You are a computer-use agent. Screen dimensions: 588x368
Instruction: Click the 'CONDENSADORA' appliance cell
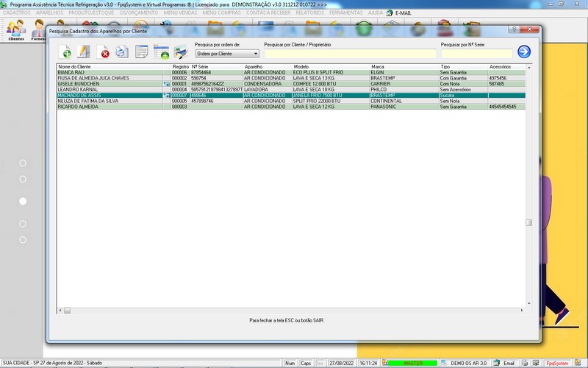268,84
